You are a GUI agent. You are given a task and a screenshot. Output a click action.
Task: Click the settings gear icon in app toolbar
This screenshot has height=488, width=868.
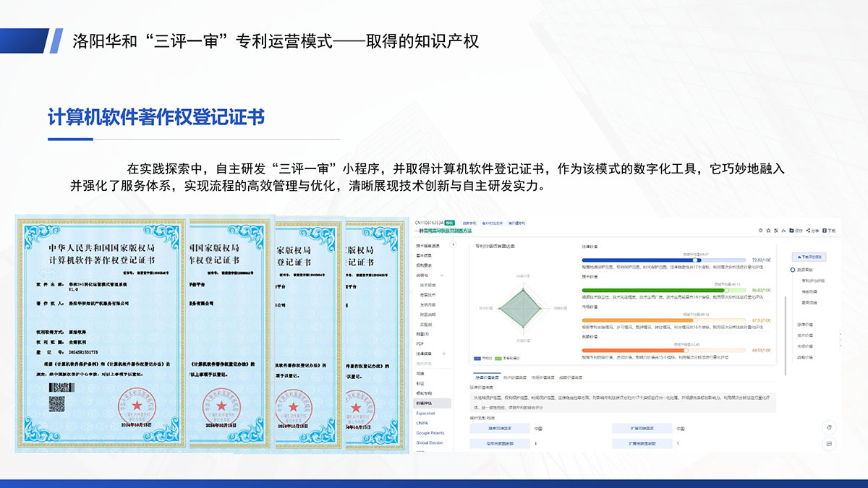click(x=761, y=230)
